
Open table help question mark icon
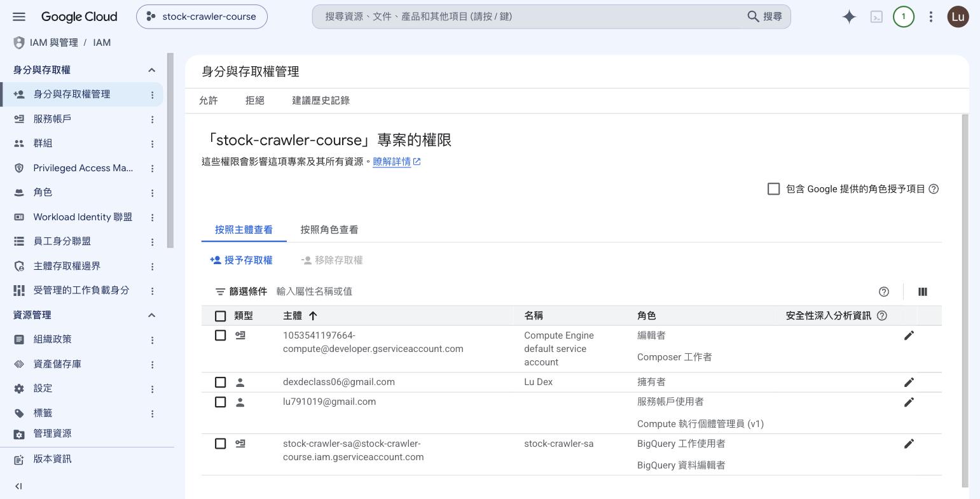(884, 292)
